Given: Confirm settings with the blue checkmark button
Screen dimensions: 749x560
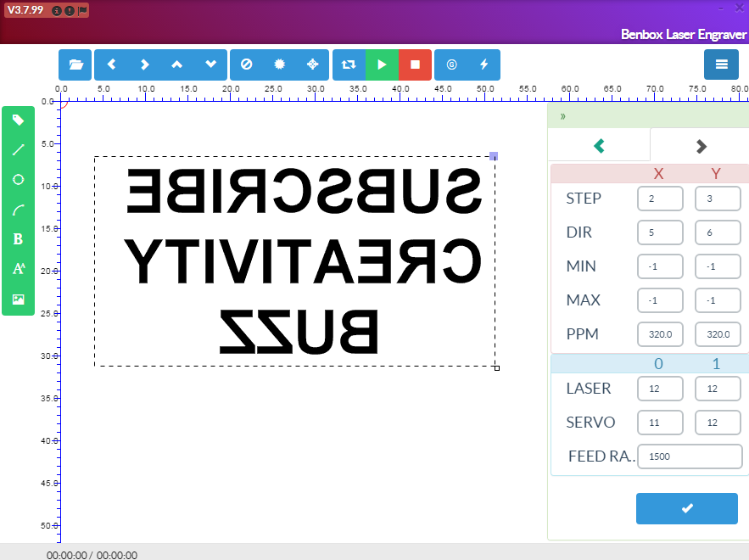Looking at the screenshot, I should click(687, 508).
